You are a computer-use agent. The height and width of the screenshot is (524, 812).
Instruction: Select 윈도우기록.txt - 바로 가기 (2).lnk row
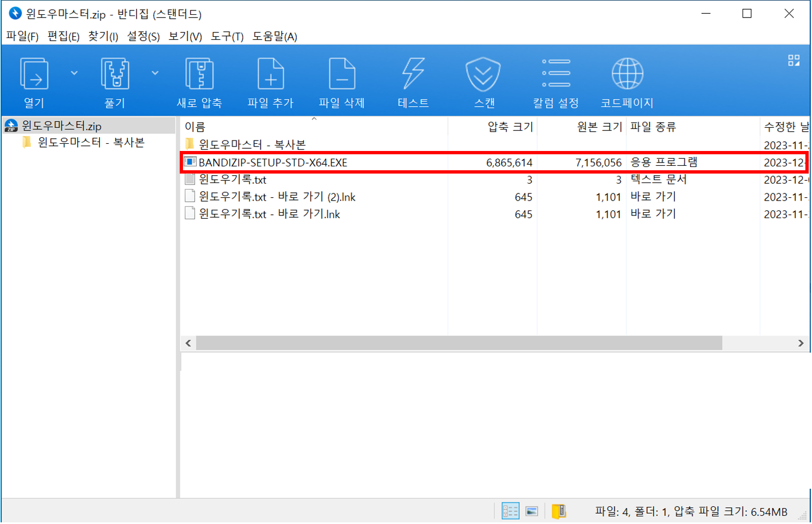click(494, 197)
